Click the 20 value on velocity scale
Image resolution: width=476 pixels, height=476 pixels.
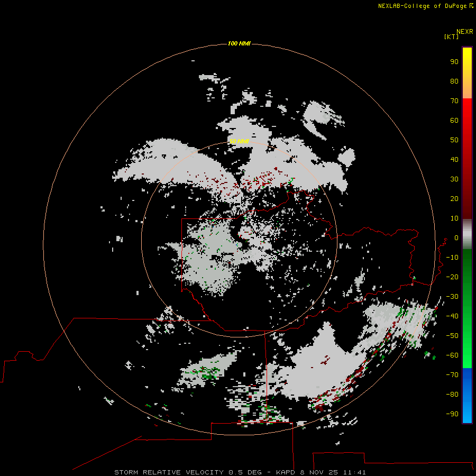[x=454, y=198]
